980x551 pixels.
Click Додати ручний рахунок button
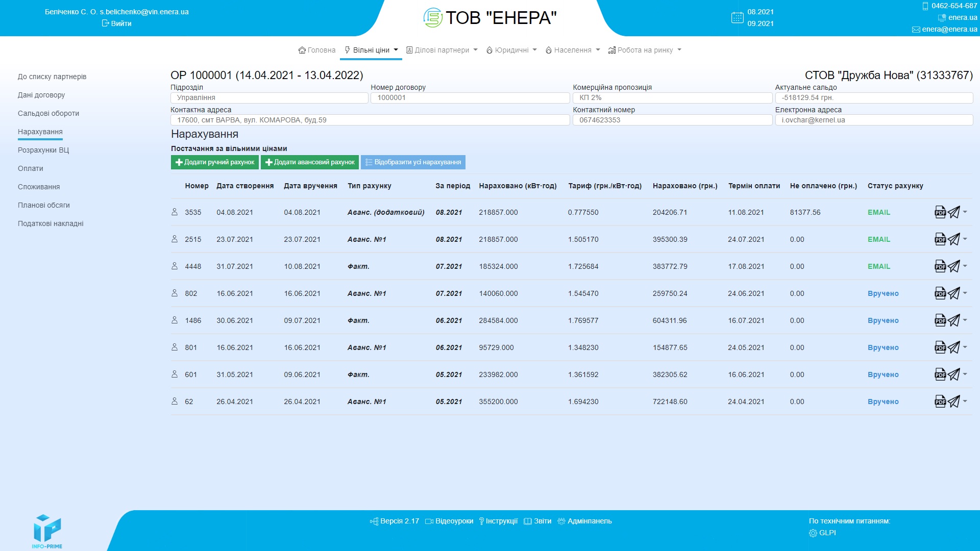(215, 162)
